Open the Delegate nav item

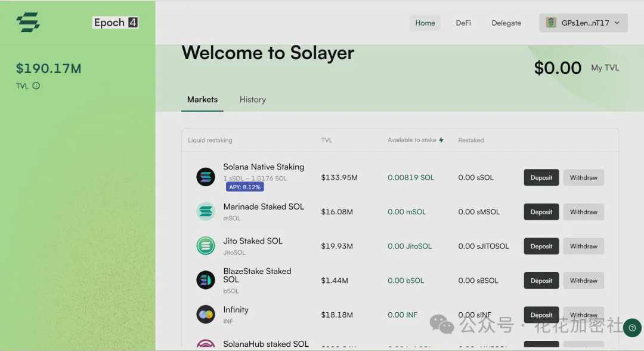506,23
